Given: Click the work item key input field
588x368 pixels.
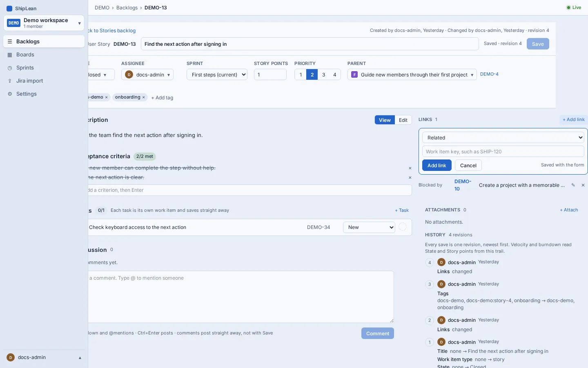Looking at the screenshot, I should (x=503, y=152).
